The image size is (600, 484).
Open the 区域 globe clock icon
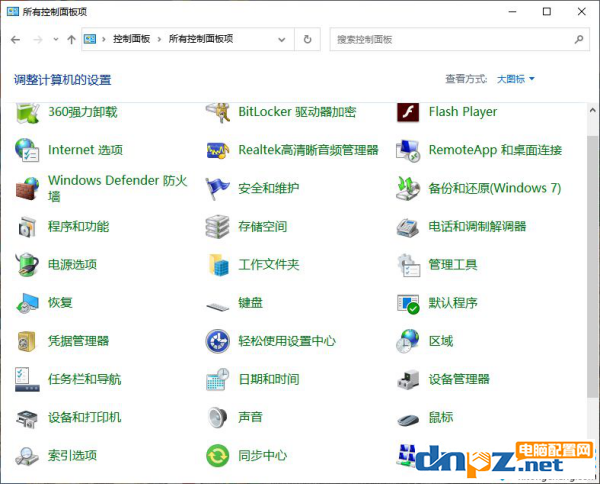(408, 341)
